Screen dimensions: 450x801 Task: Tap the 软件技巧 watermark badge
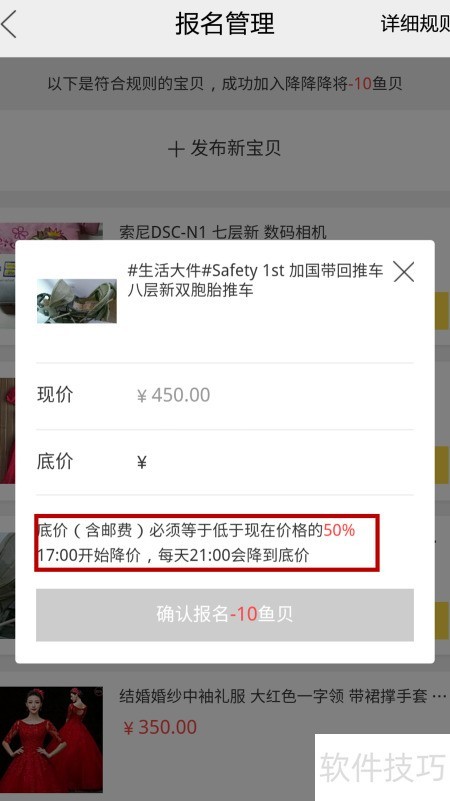[382, 767]
